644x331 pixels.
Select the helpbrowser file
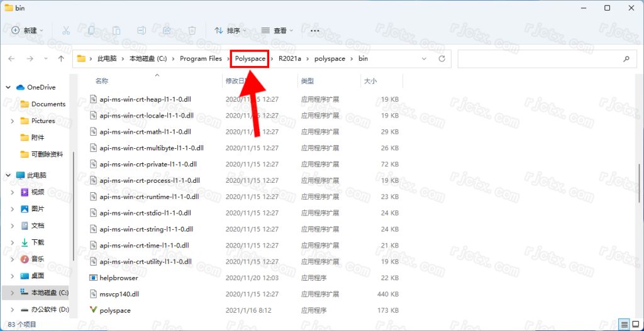[118, 278]
